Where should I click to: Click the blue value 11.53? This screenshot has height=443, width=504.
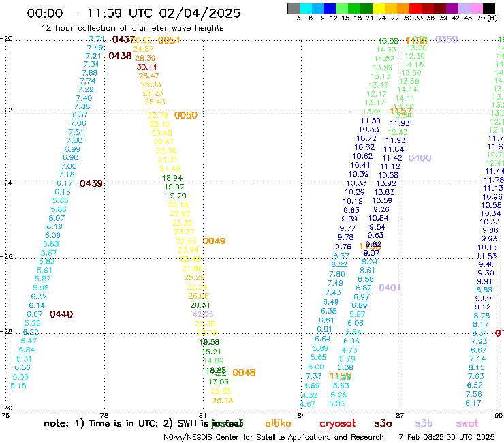pos(486,256)
